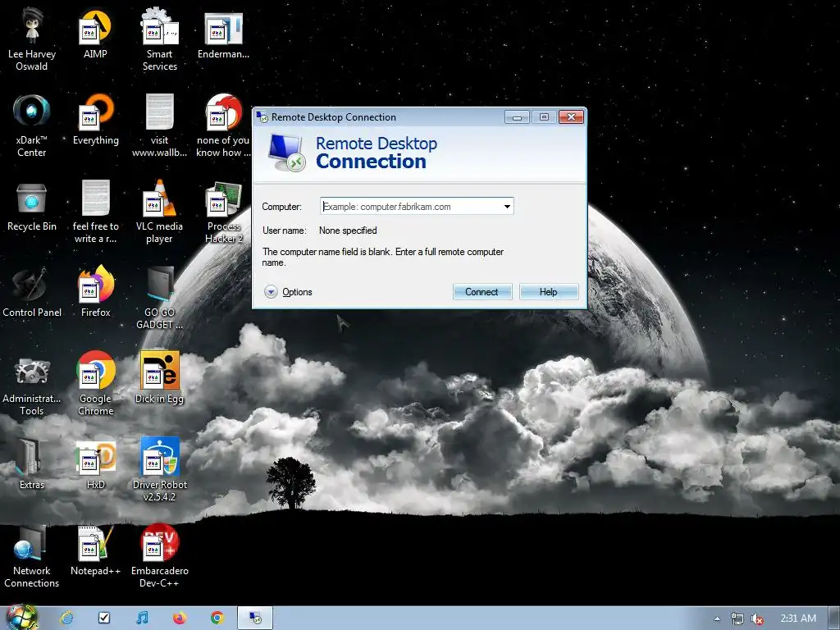Click the Connect button
The image size is (840, 630).
pyautogui.click(x=482, y=292)
